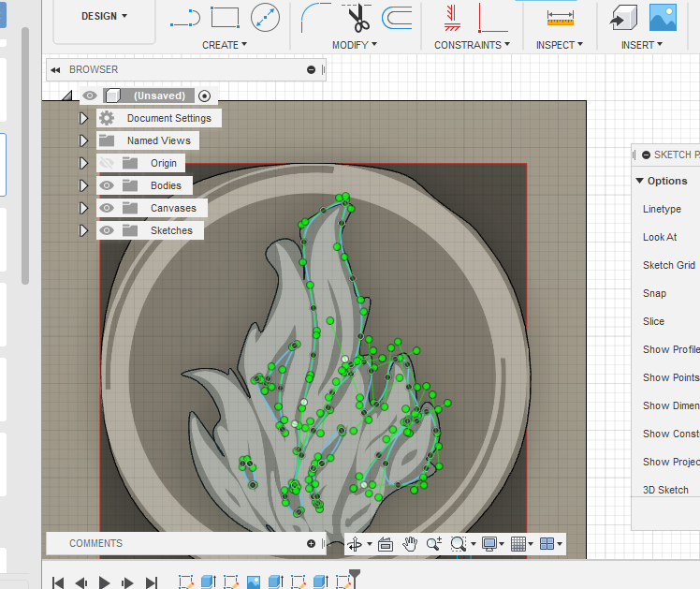Image resolution: width=700 pixels, height=589 pixels.
Task: Select the 2-point Rectangle tool
Action: (x=225, y=18)
